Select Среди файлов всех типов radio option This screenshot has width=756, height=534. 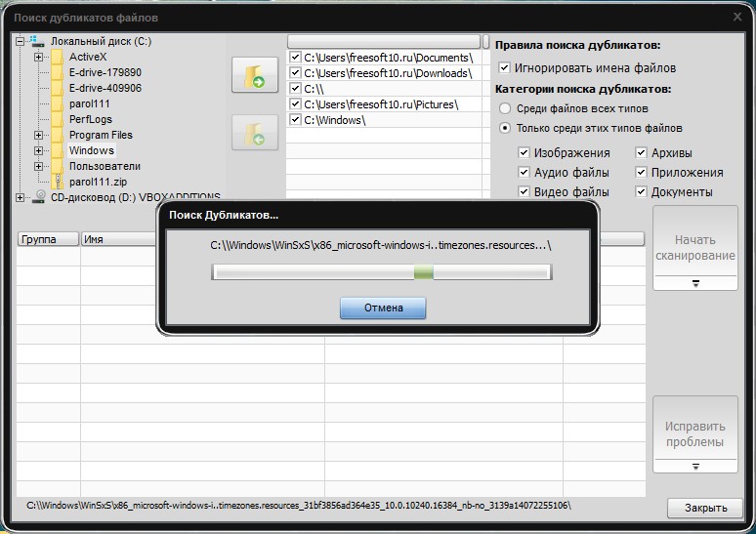[x=505, y=108]
